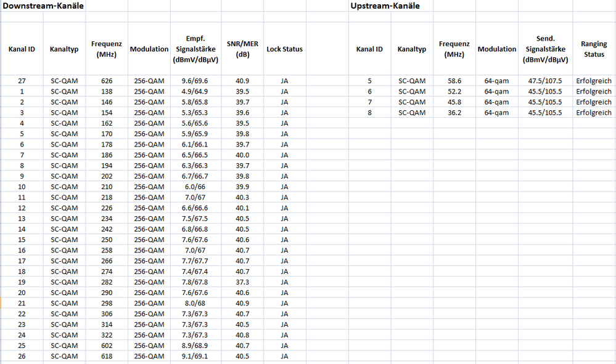Select the Modulation header in downstream table

point(149,49)
